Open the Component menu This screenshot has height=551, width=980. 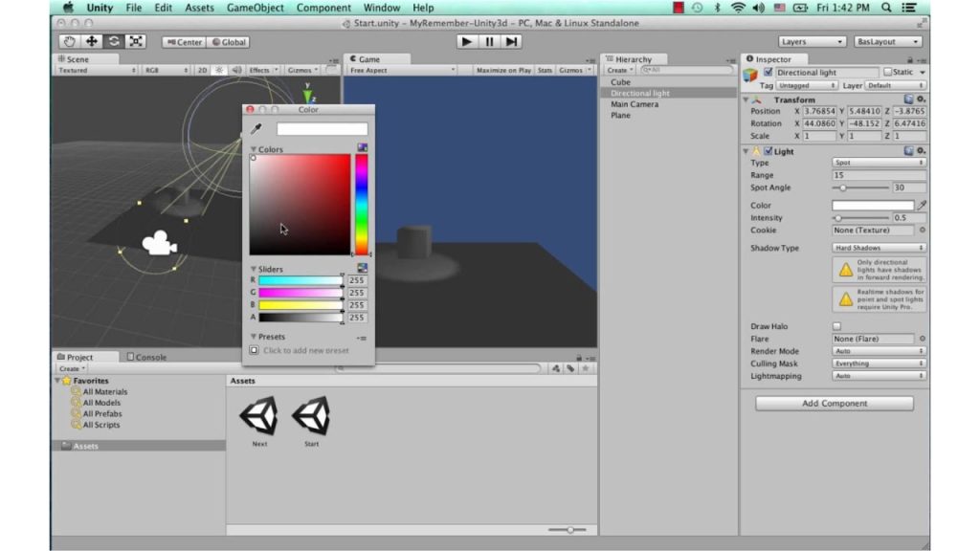(x=323, y=8)
